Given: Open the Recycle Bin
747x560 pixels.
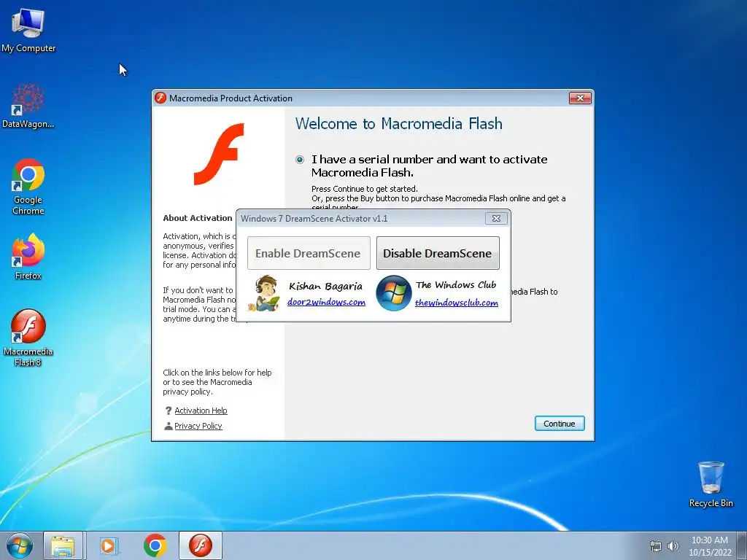Looking at the screenshot, I should pyautogui.click(x=711, y=484).
